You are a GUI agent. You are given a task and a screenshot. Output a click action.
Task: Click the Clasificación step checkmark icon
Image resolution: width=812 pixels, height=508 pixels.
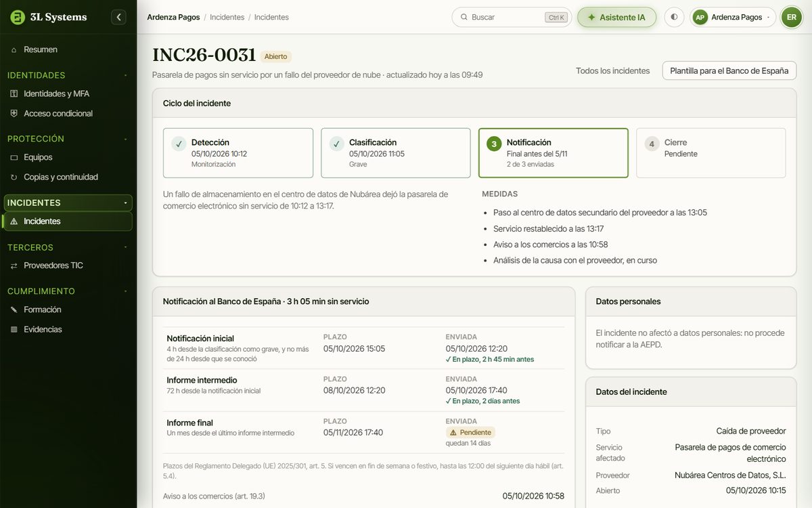pyautogui.click(x=336, y=144)
